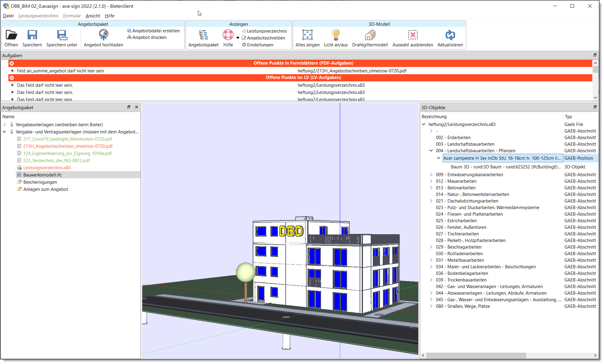Expand 009 - Entwässerungskanalarbeiten
This screenshot has width=604, height=364.
431,175
